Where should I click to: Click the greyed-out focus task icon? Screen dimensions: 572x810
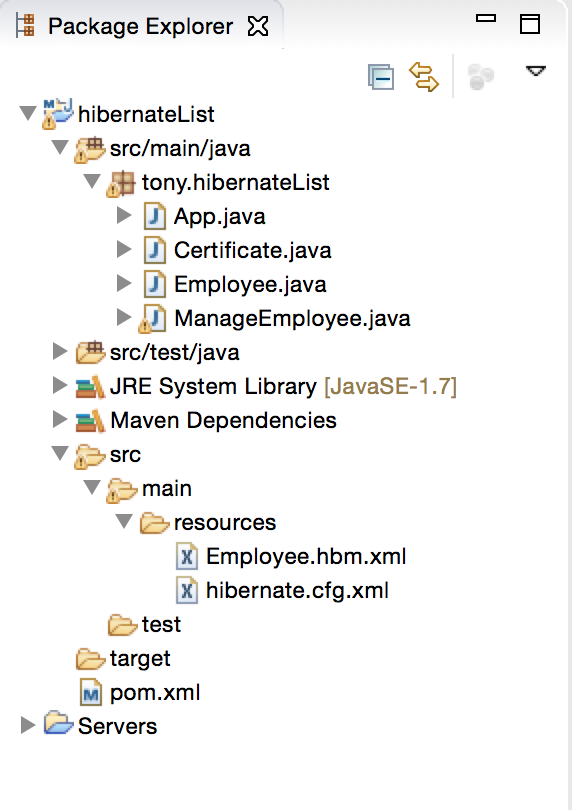pyautogui.click(x=481, y=77)
